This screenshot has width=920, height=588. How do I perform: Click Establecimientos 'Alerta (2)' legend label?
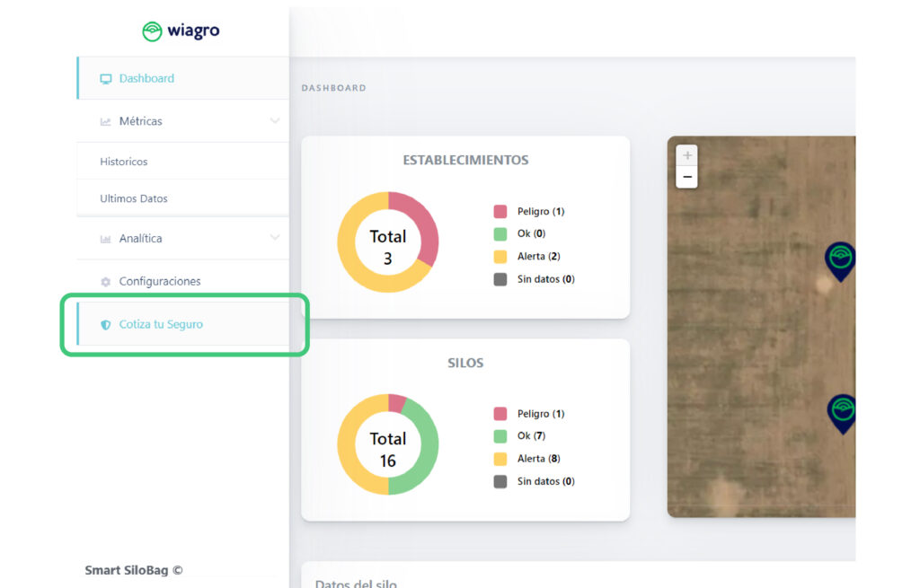[539, 257]
